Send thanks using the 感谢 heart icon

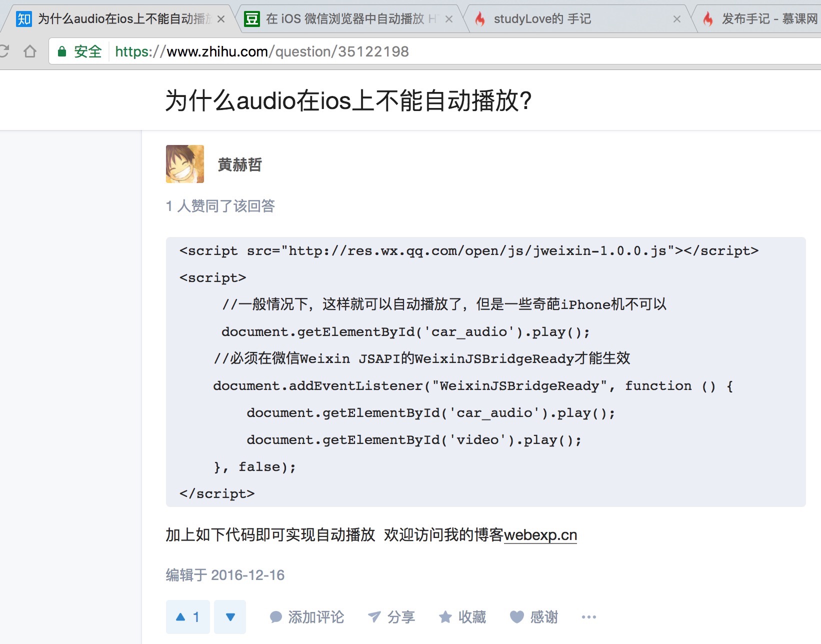pos(516,617)
